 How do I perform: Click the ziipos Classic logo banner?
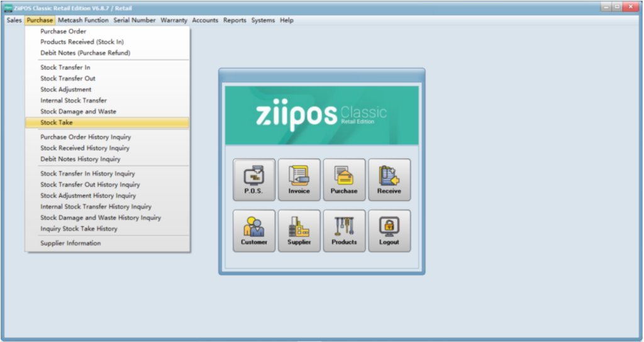coord(321,116)
